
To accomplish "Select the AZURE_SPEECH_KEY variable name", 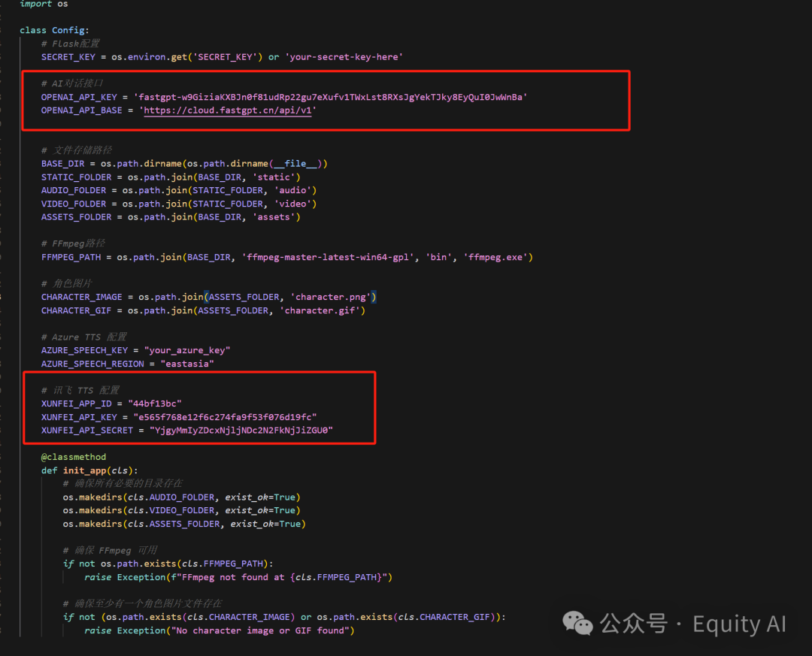I will [84, 350].
